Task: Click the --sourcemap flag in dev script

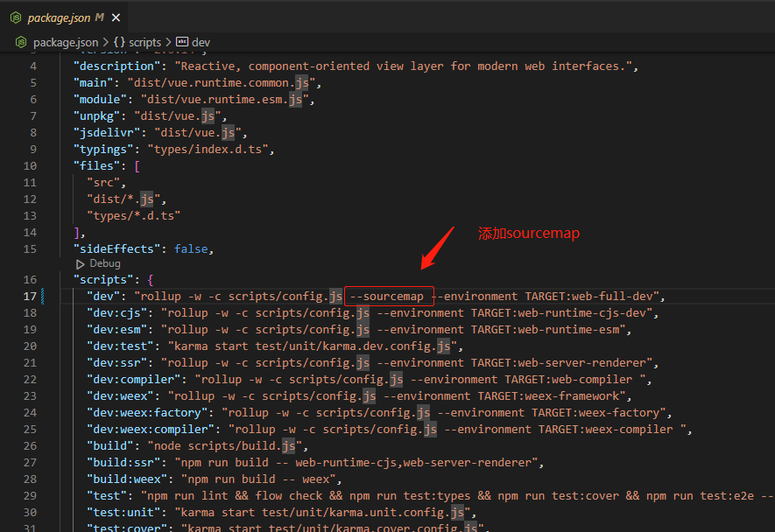Action: tap(389, 296)
